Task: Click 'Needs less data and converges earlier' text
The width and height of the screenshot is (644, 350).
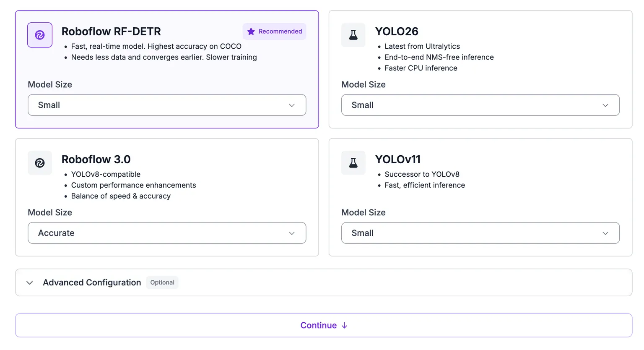Action: 137,57
